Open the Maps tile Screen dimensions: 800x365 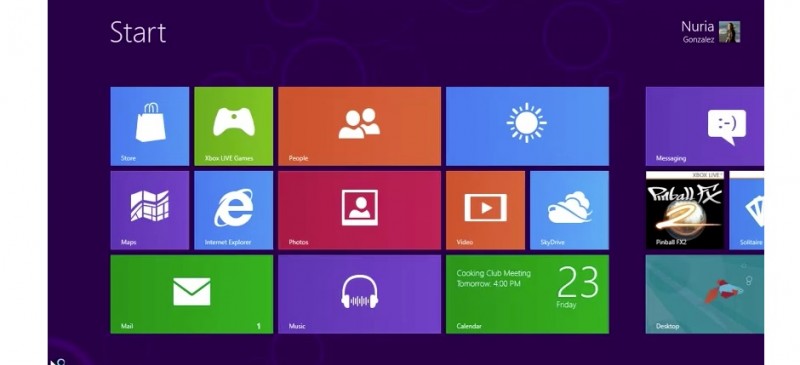(149, 210)
